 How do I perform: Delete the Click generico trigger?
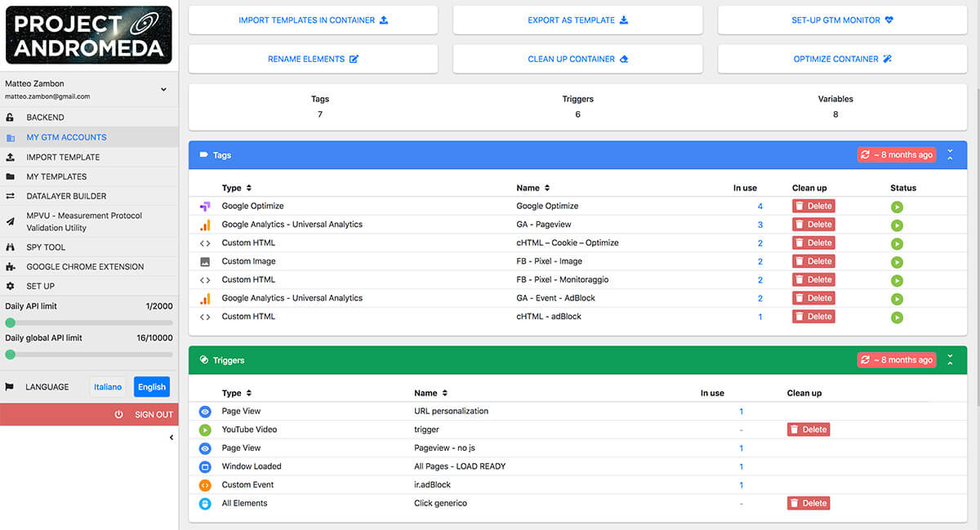[x=808, y=503]
